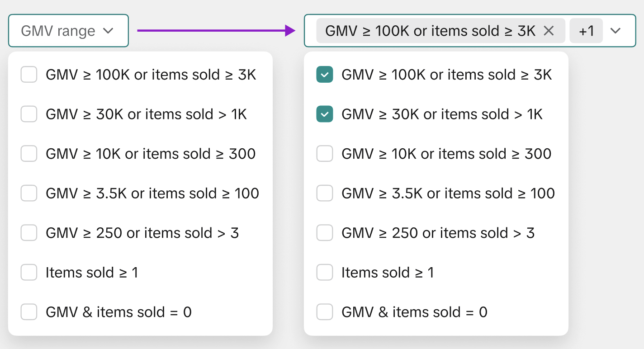This screenshot has width=644, height=349.
Task: Check GMV ≥ 3.5K in right list
Action: (x=325, y=193)
